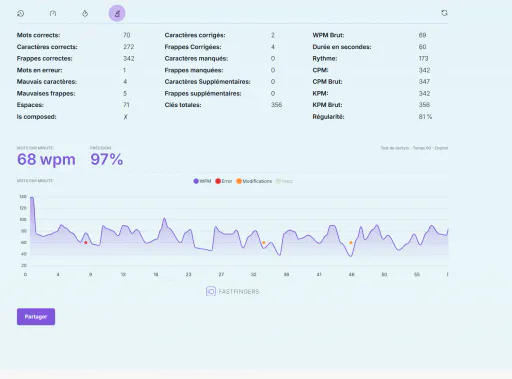Image resolution: width=512 pixels, height=379 pixels.
Task: Click the Caractères corrects value 272
Action: pyautogui.click(x=129, y=47)
